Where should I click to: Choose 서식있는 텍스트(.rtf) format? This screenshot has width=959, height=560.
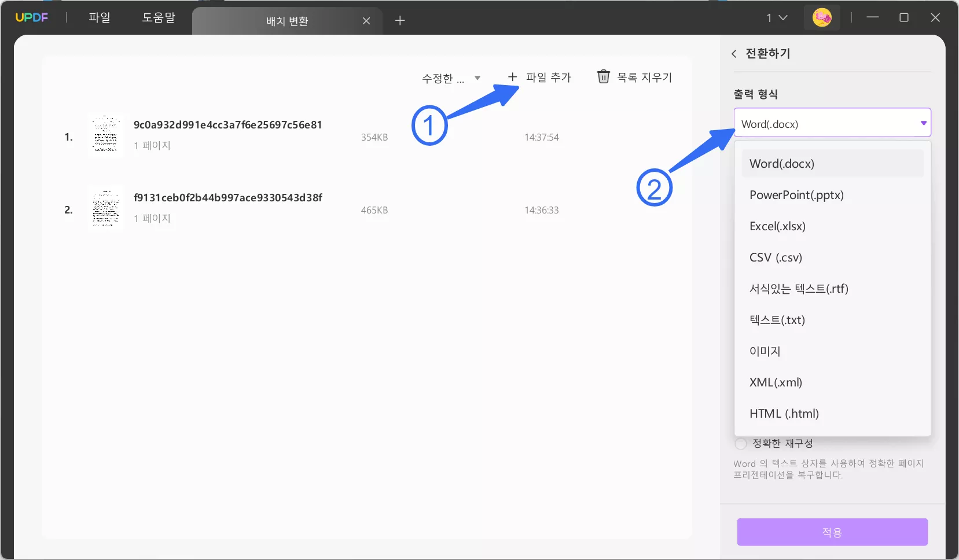click(x=832, y=289)
